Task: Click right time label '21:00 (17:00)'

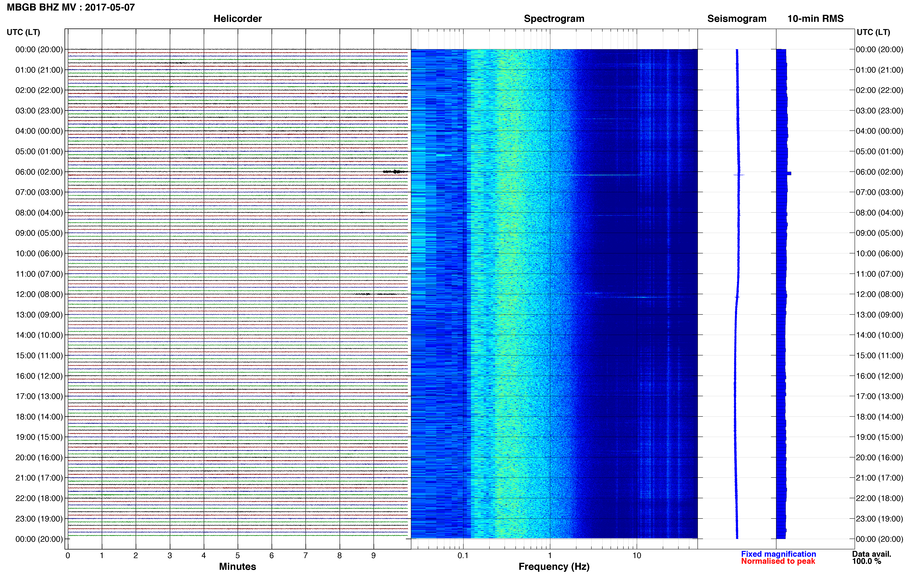Action: point(879,478)
